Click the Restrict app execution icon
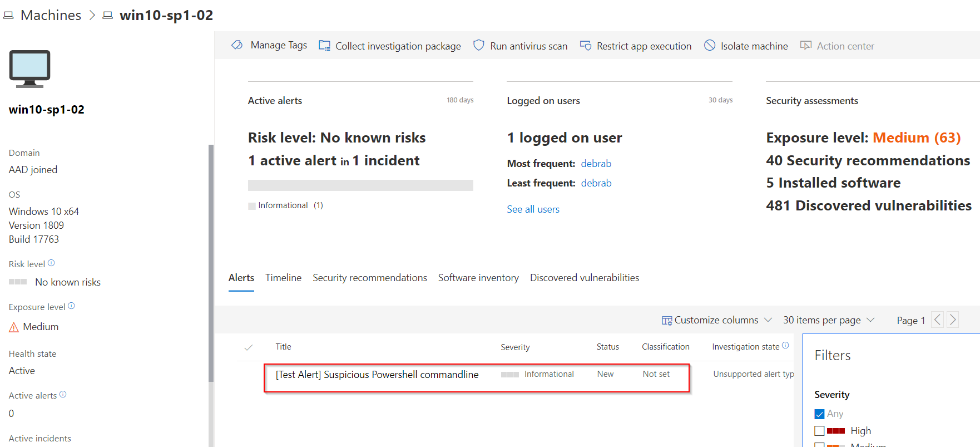Image resolution: width=980 pixels, height=447 pixels. [586, 46]
